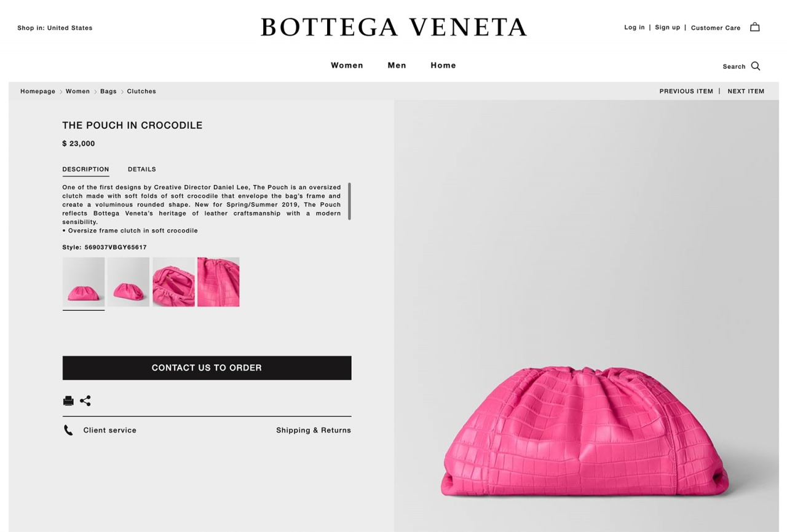Switch to the Details tab

coord(142,169)
